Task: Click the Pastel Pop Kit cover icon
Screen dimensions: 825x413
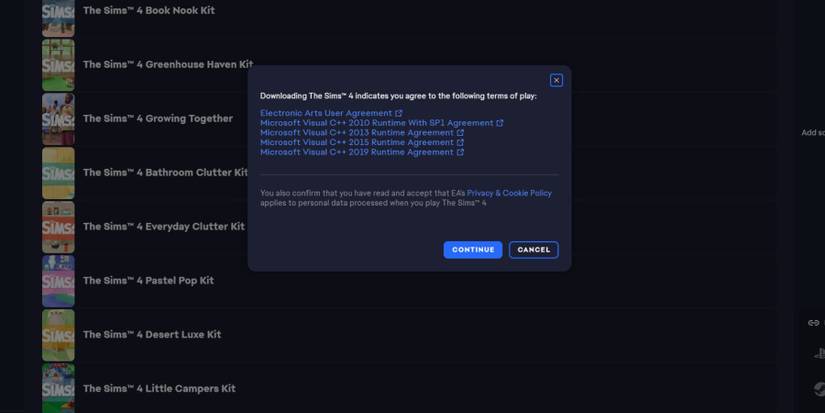Action: 58,281
